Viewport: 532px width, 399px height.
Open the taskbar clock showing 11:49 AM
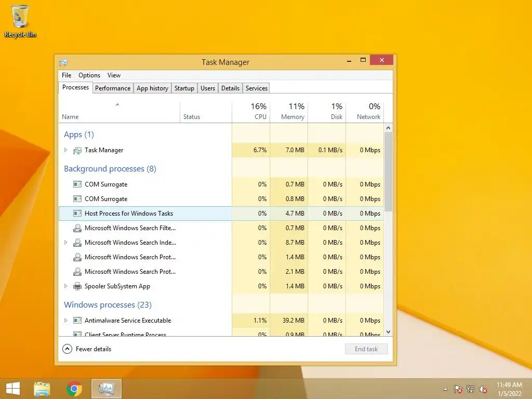(509, 389)
